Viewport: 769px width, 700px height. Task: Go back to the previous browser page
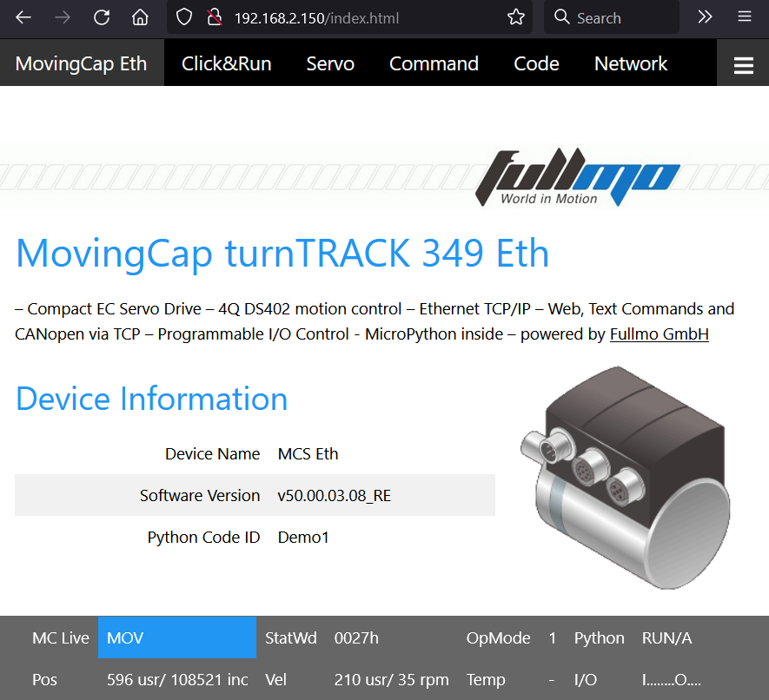[x=23, y=17]
